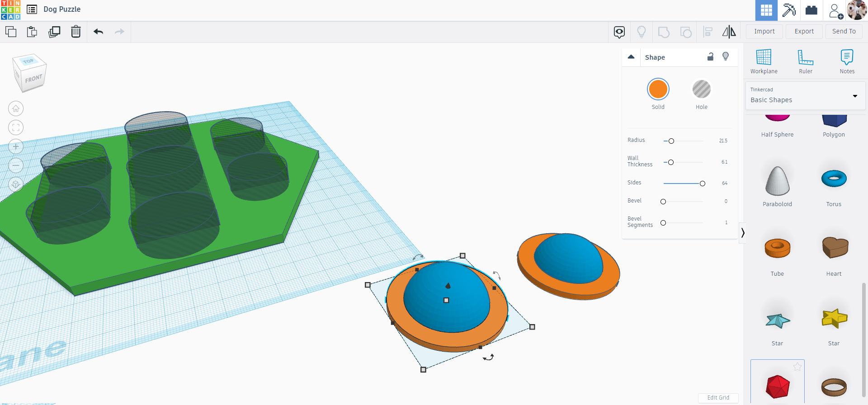Image resolution: width=868 pixels, height=405 pixels.
Task: Click the Paste tool icon
Action: pos(32,32)
